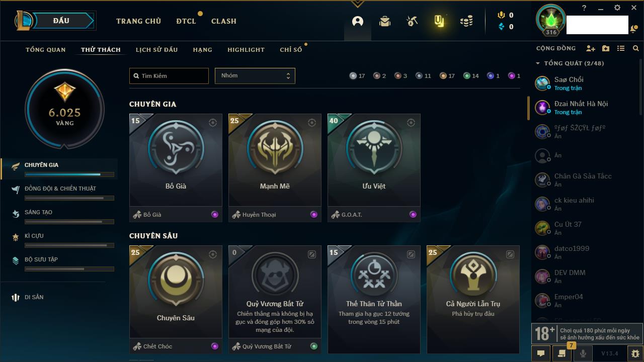Switch to the LỊCH SỬ ĐẤU tab
Image resolution: width=644 pixels, height=362 pixels.
pyautogui.click(x=156, y=50)
